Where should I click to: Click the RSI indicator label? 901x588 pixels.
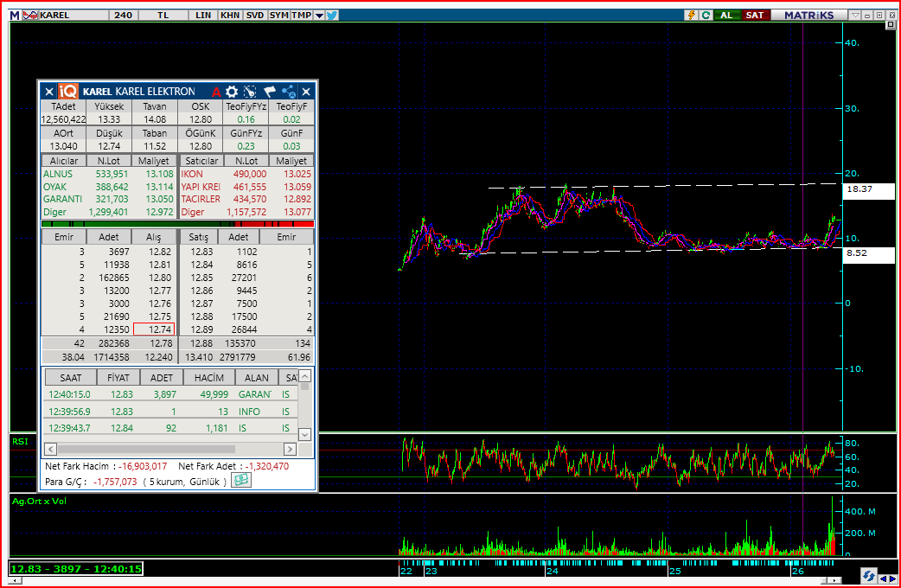tap(20, 441)
